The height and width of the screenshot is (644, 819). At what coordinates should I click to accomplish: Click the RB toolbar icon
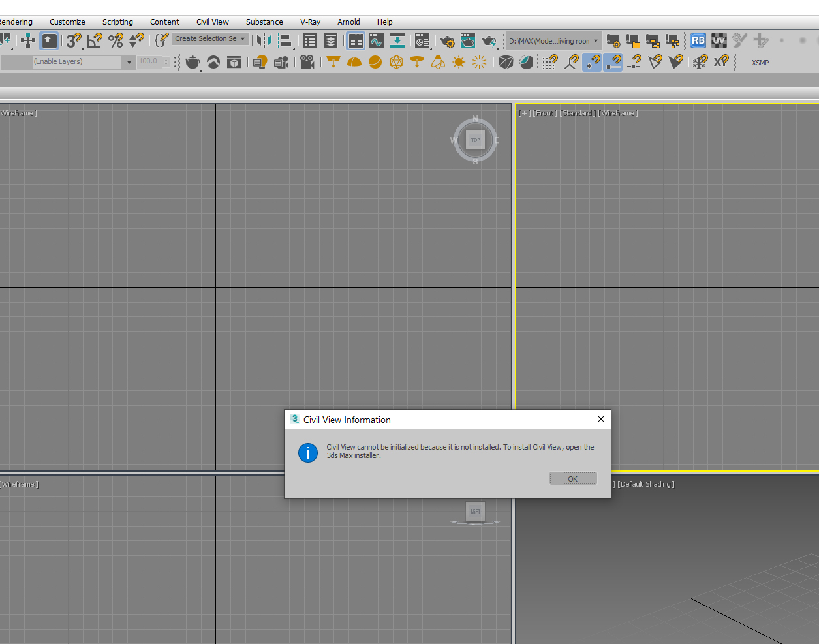(698, 40)
